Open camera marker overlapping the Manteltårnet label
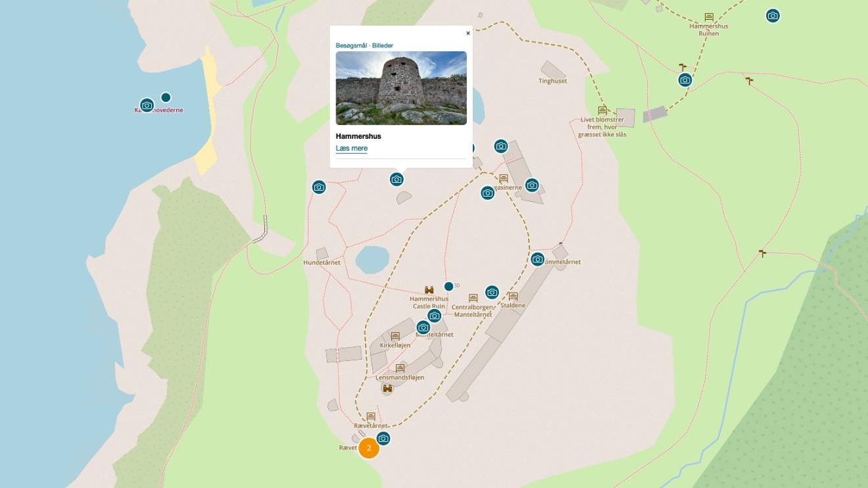Viewport: 868px width, 488px height. click(x=423, y=328)
